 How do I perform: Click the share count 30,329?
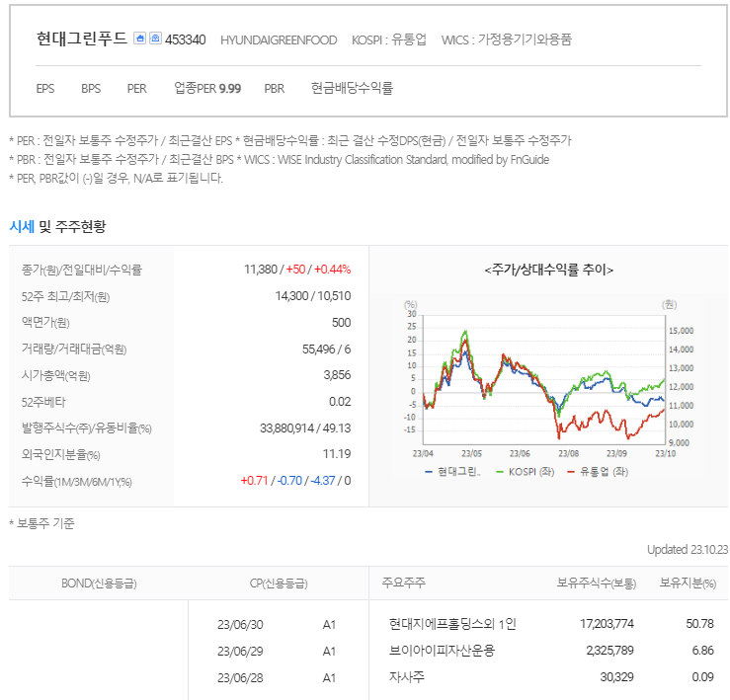coord(616,677)
